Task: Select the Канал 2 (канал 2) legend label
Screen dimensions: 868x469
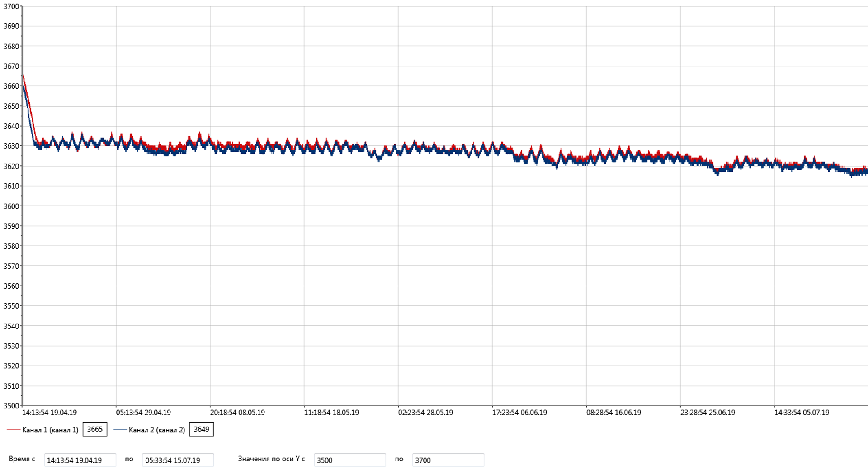Action: (x=157, y=430)
